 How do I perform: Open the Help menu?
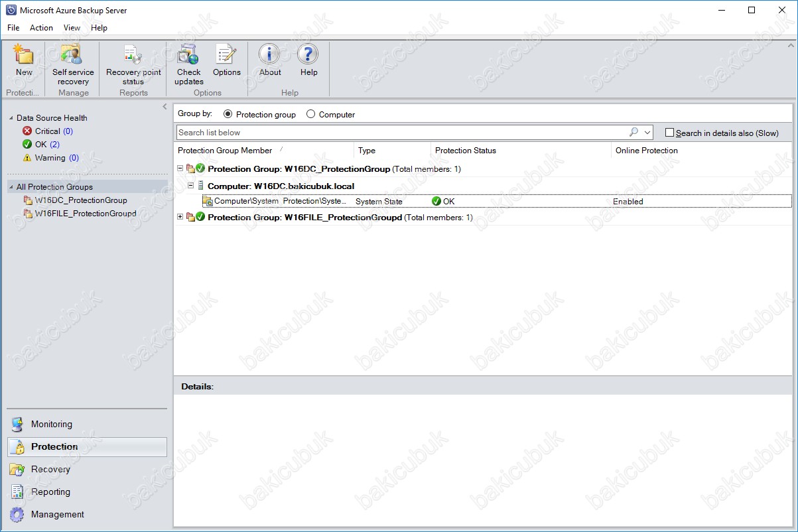[x=99, y=28]
